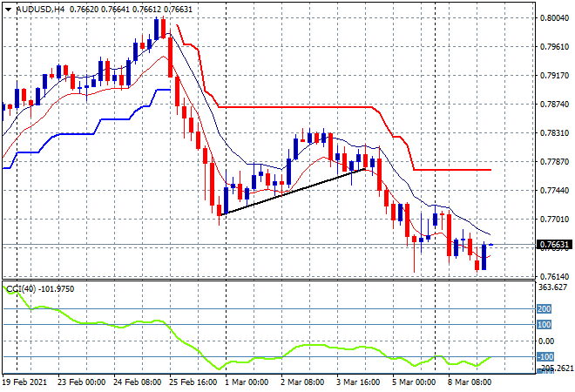Click the 1 Mar 00:00 time label
The width and height of the screenshot is (575, 392).
coord(247,382)
